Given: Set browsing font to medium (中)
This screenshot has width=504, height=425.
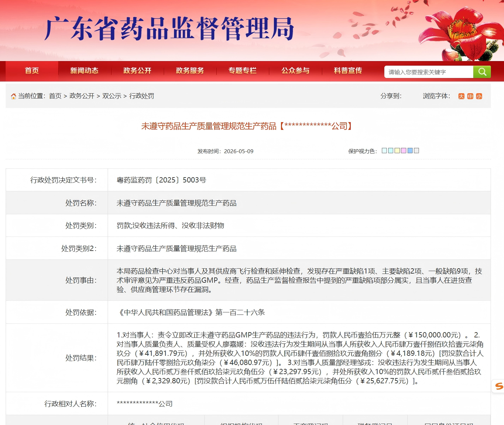Looking at the screenshot, I should click(470, 96).
